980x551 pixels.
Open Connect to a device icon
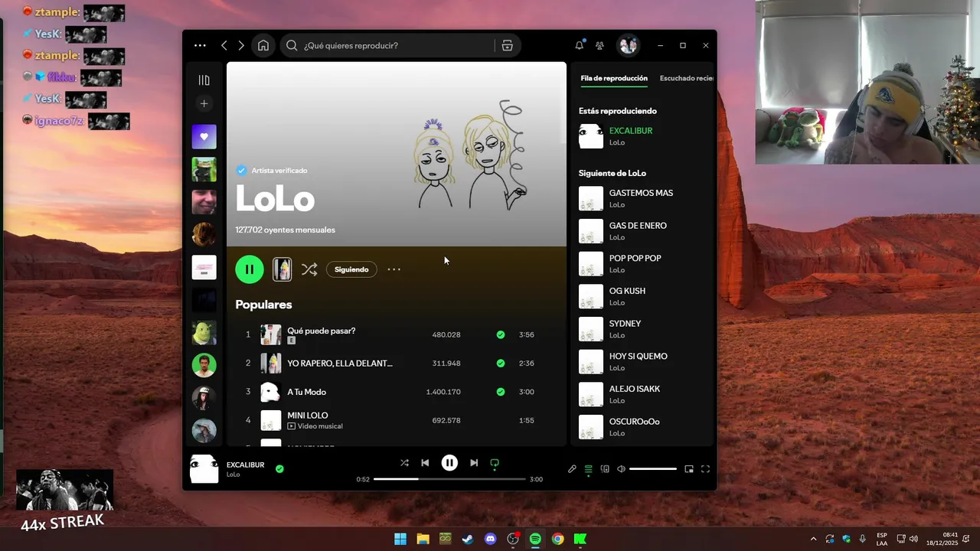(605, 469)
